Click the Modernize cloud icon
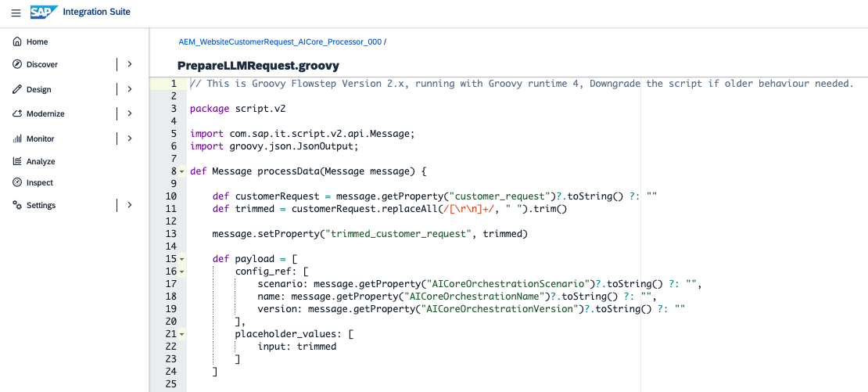Screen dimensions: 868x392 [x=17, y=113]
